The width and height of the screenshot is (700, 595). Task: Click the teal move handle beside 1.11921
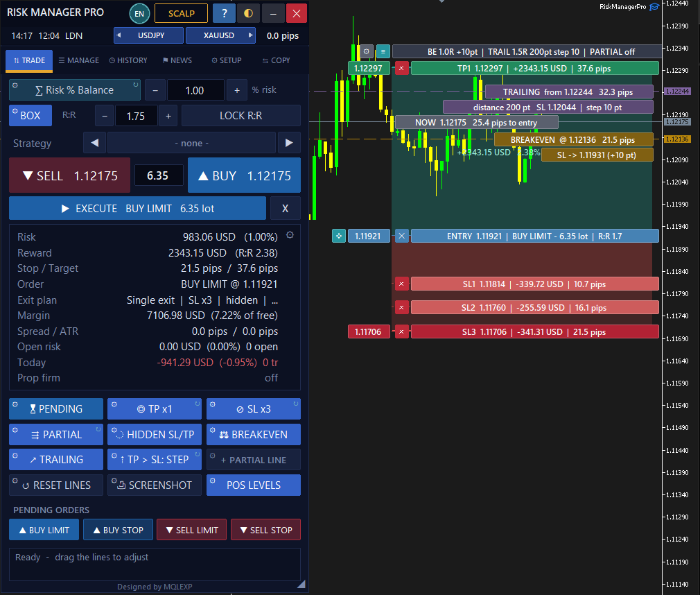[x=339, y=236]
